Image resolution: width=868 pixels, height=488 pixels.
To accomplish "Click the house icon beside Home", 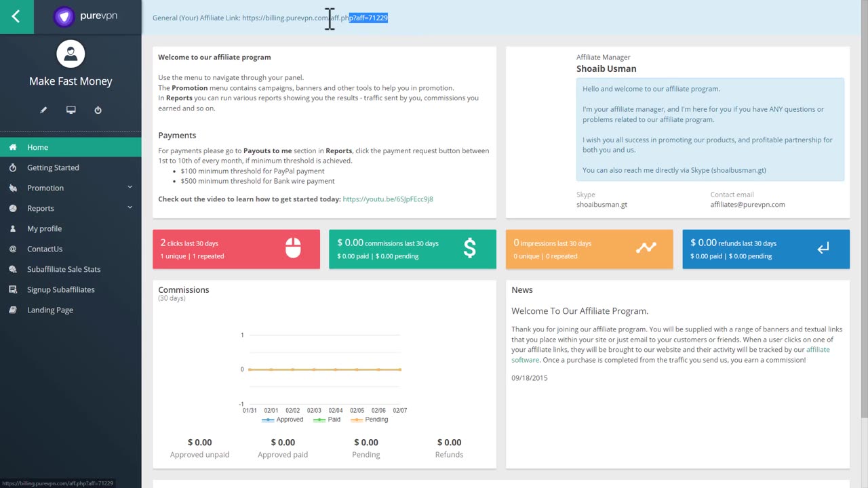I will (x=13, y=147).
